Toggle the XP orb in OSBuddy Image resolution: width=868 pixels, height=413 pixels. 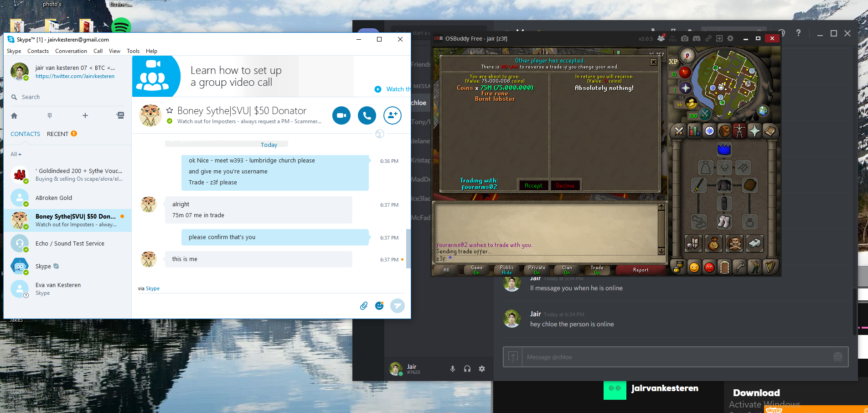point(673,62)
